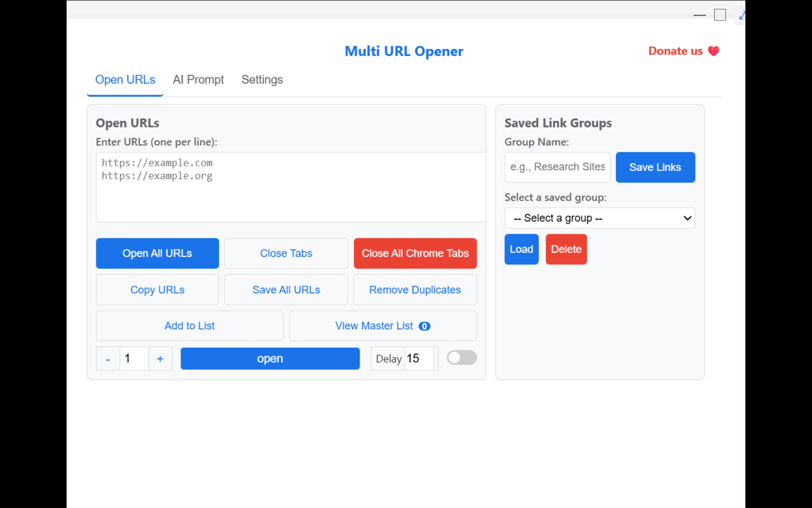
Task: Click the blue expand arrow at top right
Action: (742, 16)
